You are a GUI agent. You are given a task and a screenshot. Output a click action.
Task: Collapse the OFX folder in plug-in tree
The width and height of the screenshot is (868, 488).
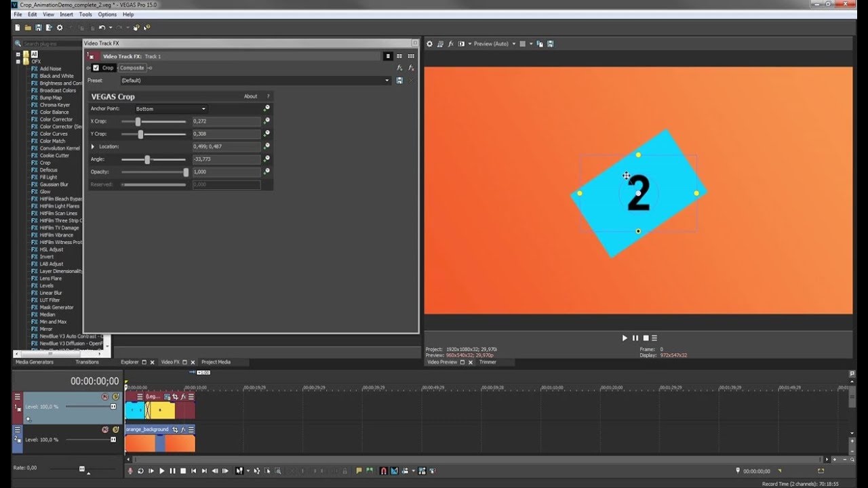(x=19, y=62)
